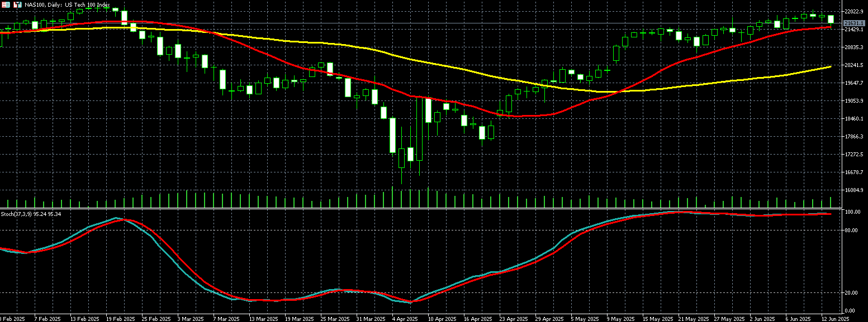Click the 19053.9 level on price axis
The image size is (868, 322).
(855, 101)
